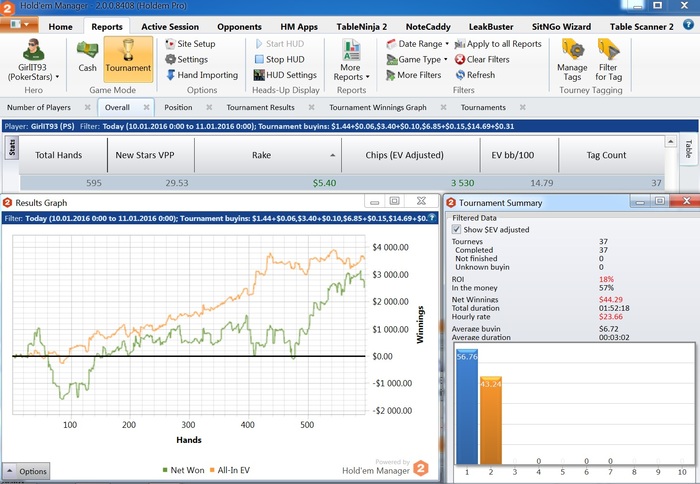Switch to Number of Players report tab

(39, 107)
